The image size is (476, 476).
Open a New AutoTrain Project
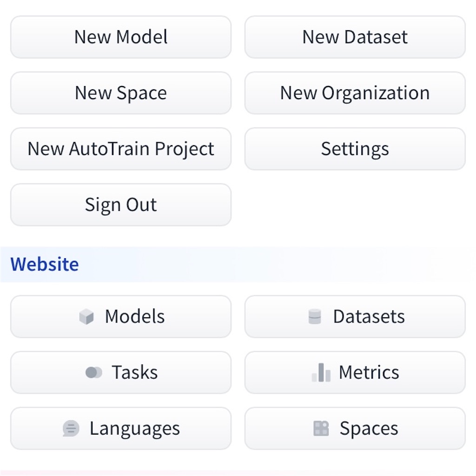[121, 149]
